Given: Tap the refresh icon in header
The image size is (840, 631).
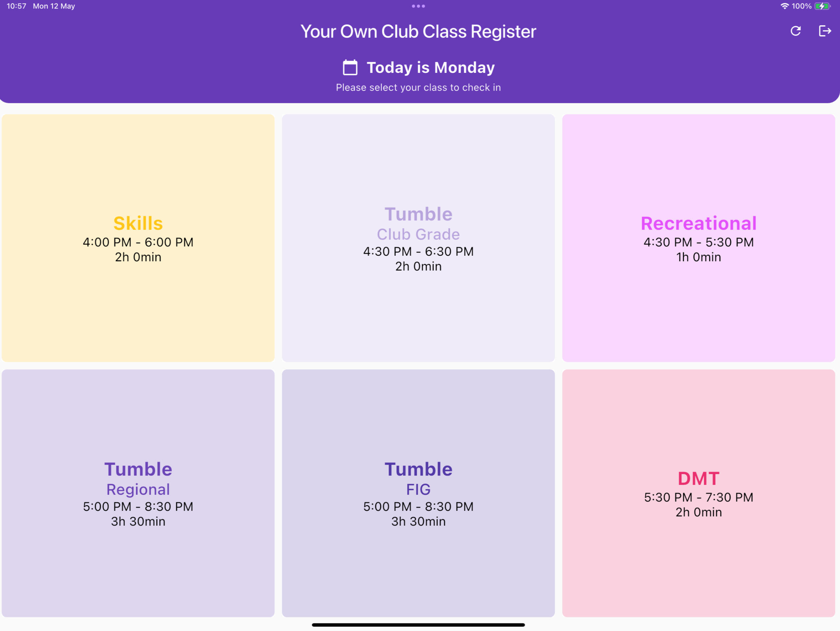Looking at the screenshot, I should tap(796, 31).
